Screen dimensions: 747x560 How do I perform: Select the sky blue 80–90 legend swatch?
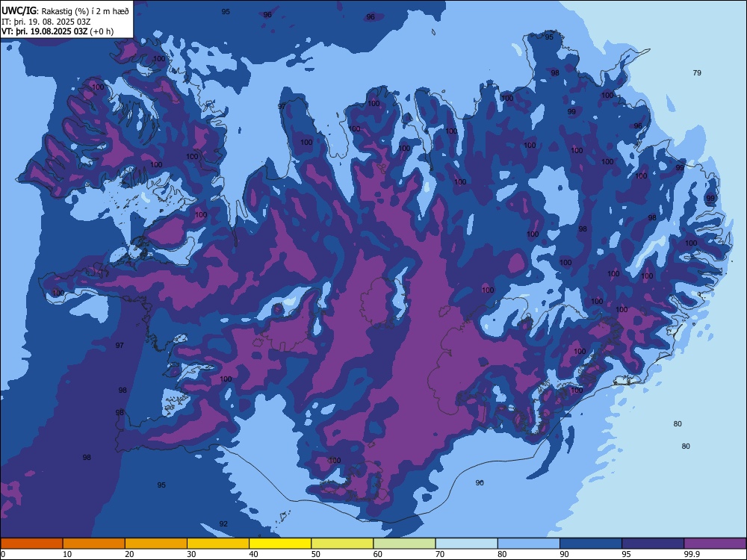point(529,544)
